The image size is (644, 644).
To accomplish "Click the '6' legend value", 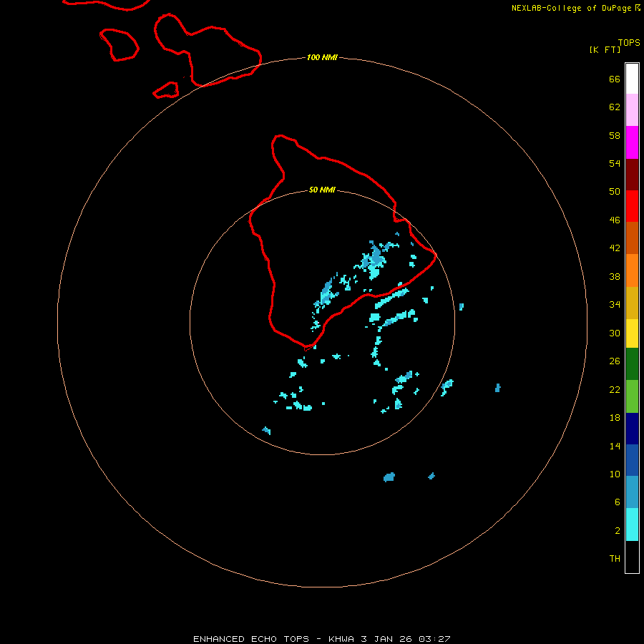I will [617, 502].
